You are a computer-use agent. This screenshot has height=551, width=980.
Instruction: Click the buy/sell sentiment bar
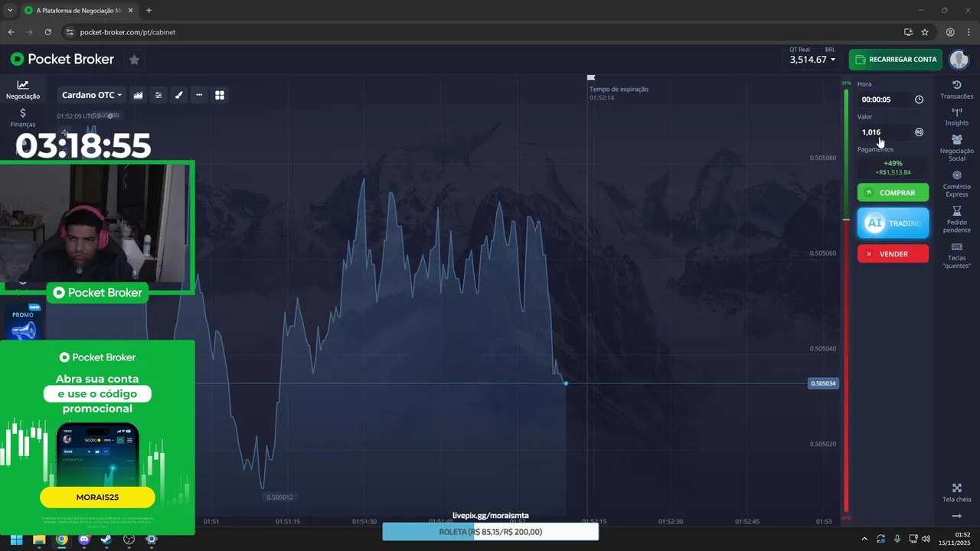(846, 301)
